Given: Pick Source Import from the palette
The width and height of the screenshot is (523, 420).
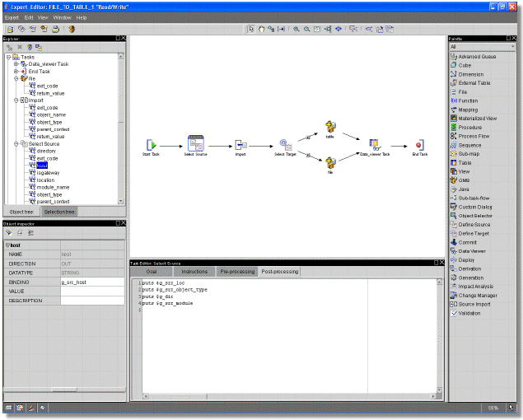Looking at the screenshot, I should (x=470, y=304).
